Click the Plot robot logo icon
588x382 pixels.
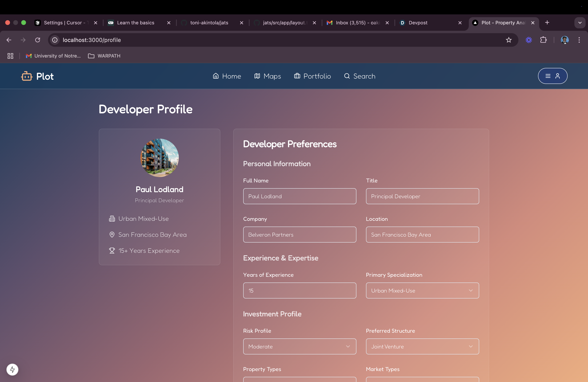(x=27, y=76)
